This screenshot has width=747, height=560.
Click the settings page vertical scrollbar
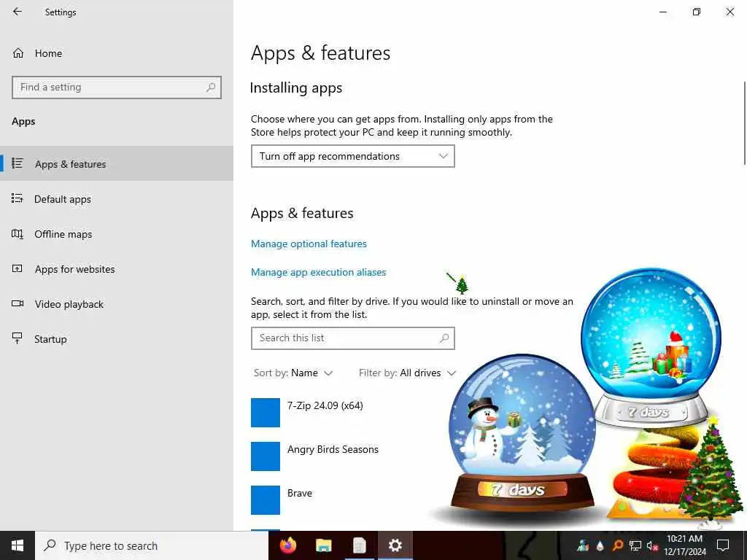point(744,122)
